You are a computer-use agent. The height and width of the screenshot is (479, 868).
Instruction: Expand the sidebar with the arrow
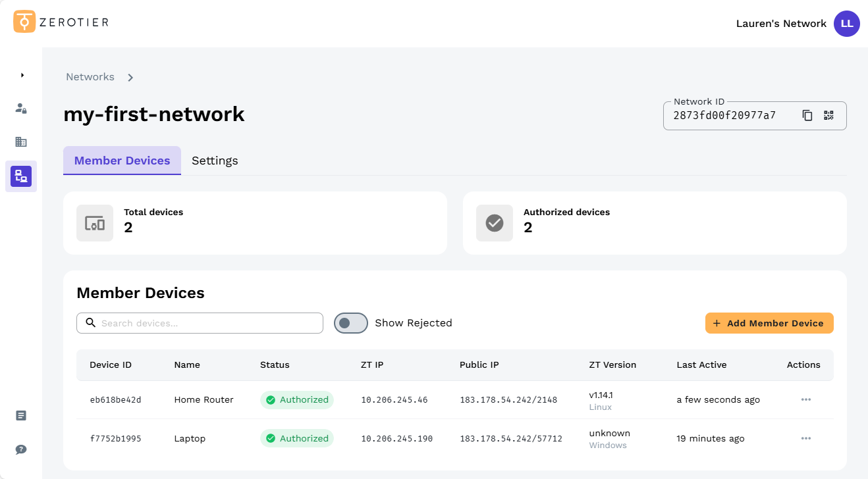pyautogui.click(x=22, y=75)
